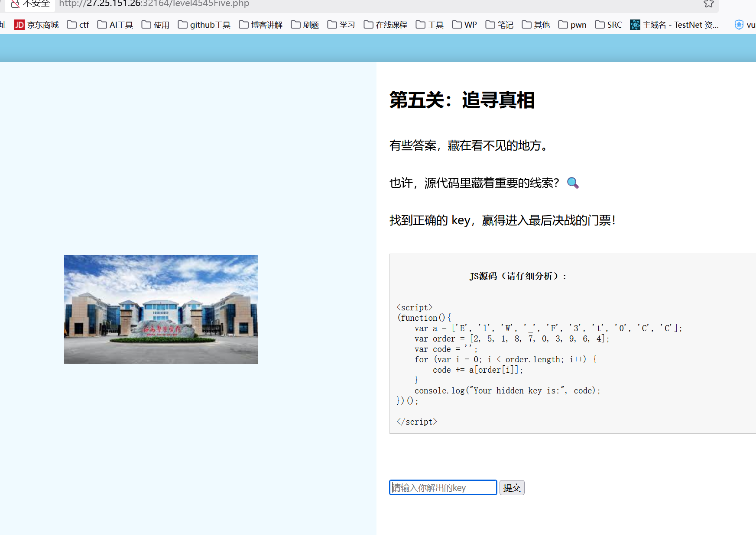
Task: Focus the key input field
Action: pyautogui.click(x=443, y=487)
